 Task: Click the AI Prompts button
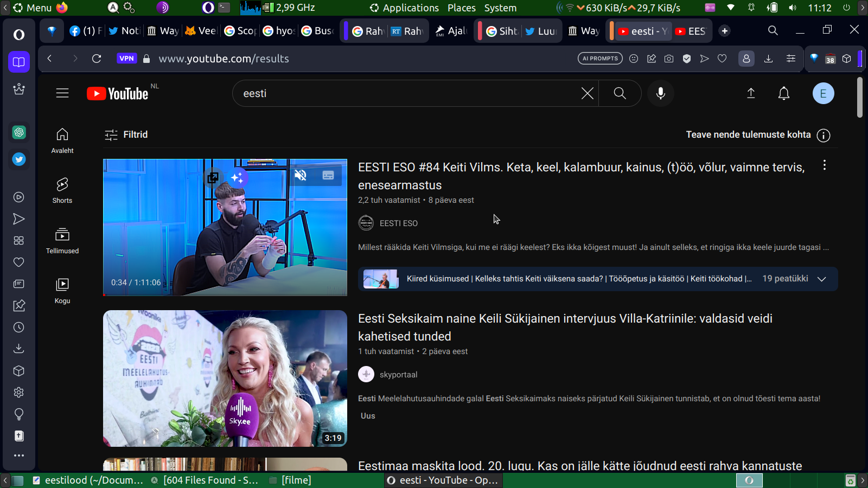coord(600,59)
